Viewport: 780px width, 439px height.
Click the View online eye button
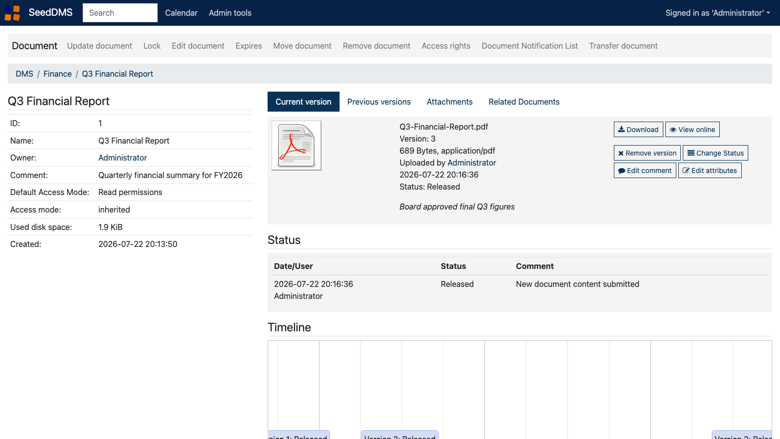click(x=692, y=129)
